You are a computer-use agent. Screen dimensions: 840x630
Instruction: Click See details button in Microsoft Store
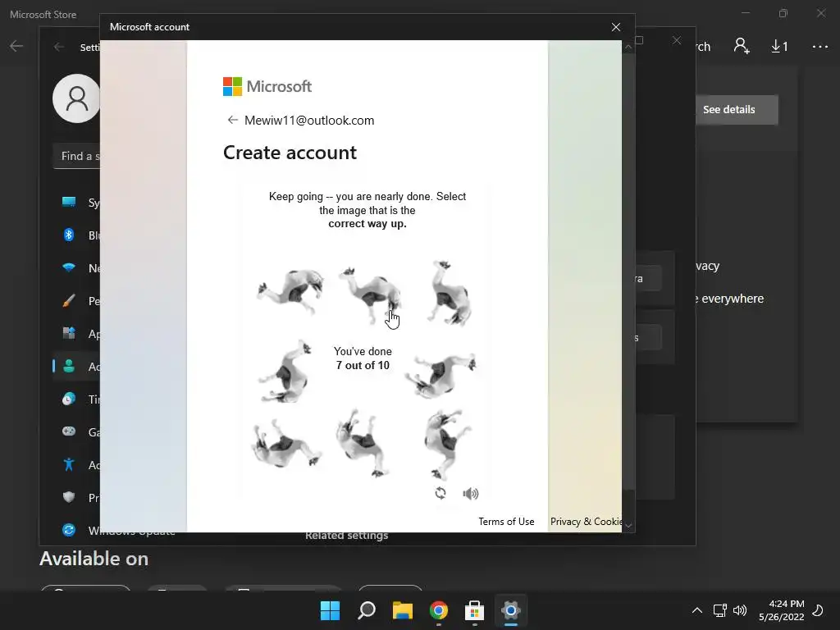click(737, 109)
